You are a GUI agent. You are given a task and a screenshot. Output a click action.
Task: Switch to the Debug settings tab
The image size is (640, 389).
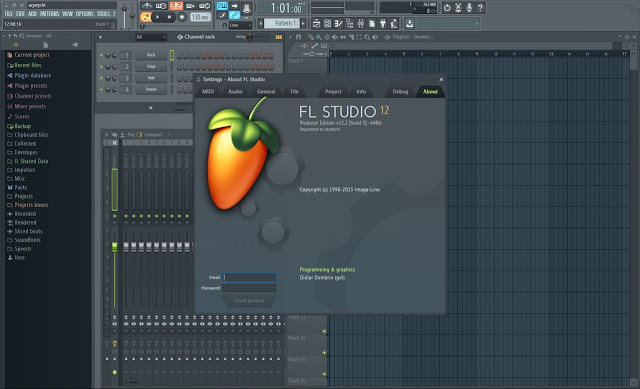[400, 91]
